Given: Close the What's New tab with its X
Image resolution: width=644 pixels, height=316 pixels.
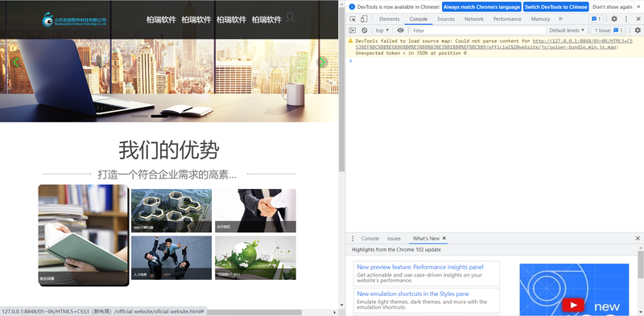Looking at the screenshot, I should click(x=444, y=239).
